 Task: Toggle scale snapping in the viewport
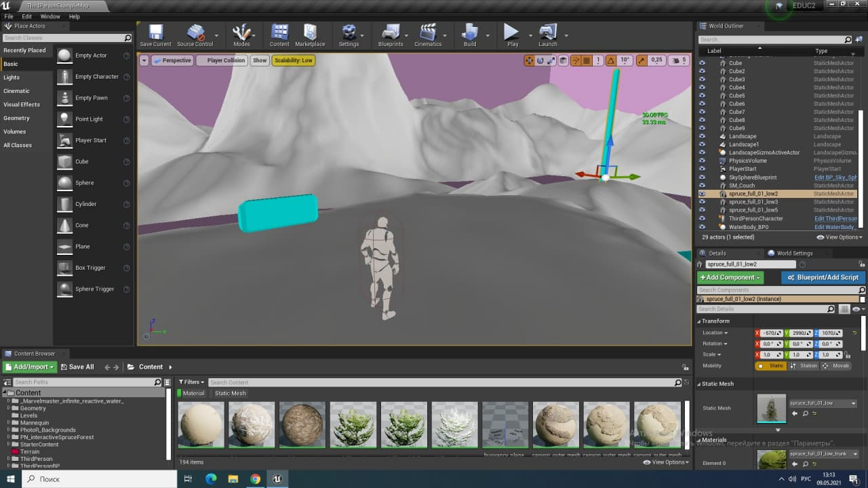click(642, 60)
